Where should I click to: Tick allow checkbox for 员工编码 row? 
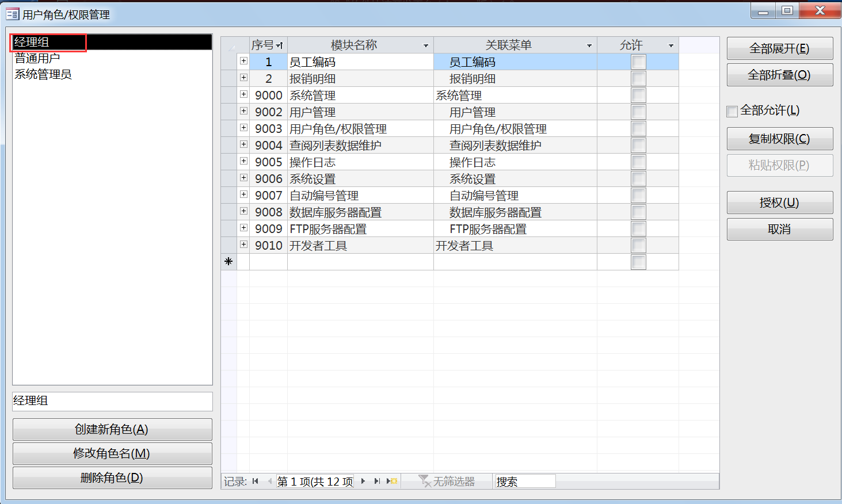point(638,62)
